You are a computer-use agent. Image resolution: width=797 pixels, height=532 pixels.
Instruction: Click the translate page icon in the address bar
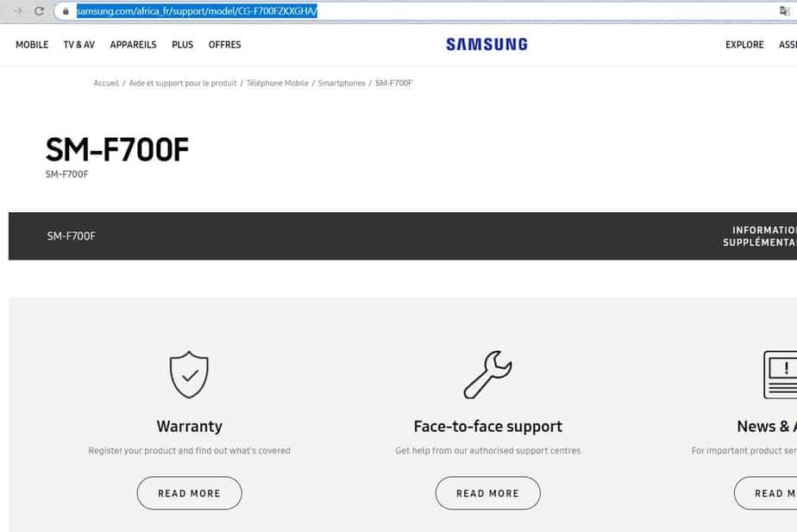coord(784,11)
